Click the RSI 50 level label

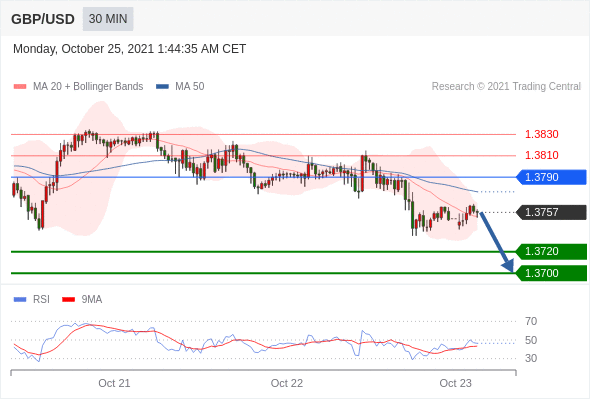[x=531, y=341]
